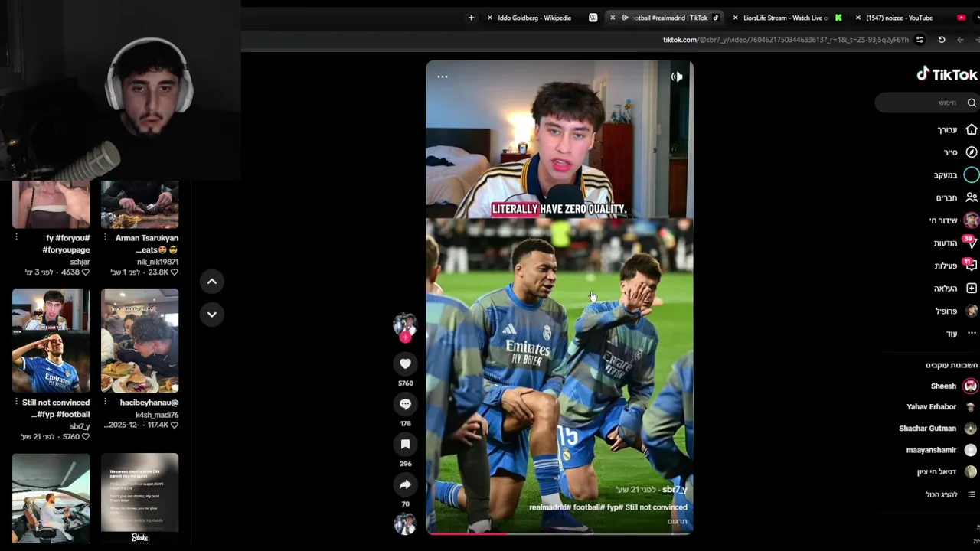Expand the More three-dots sidebar item
Screen dimensions: 980x551
(x=972, y=334)
